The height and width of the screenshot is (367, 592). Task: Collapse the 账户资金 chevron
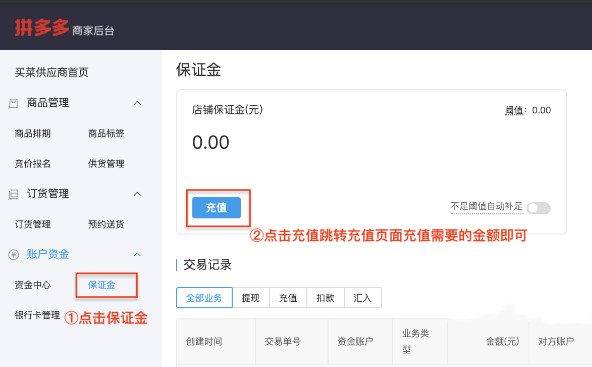(137, 254)
